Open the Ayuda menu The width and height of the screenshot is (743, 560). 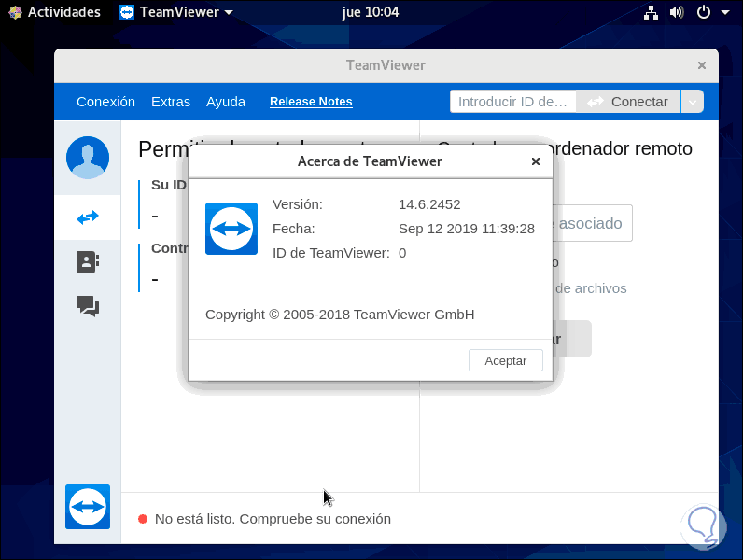tap(226, 102)
